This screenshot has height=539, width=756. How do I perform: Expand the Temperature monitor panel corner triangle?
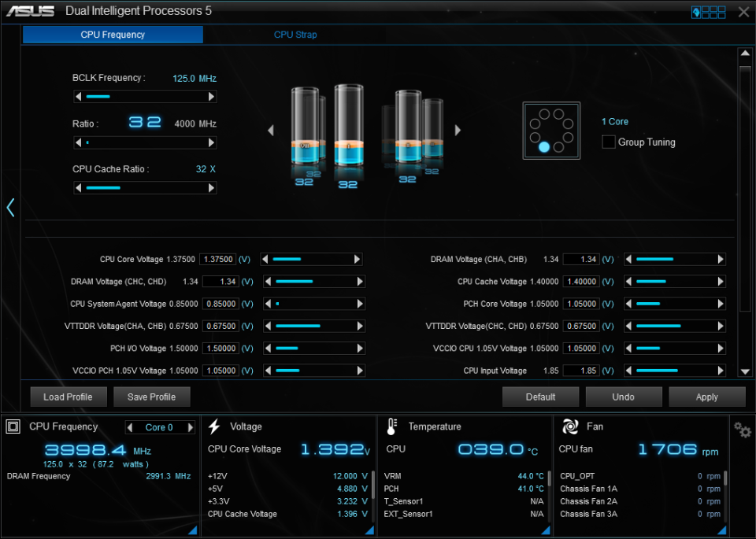coord(546,530)
